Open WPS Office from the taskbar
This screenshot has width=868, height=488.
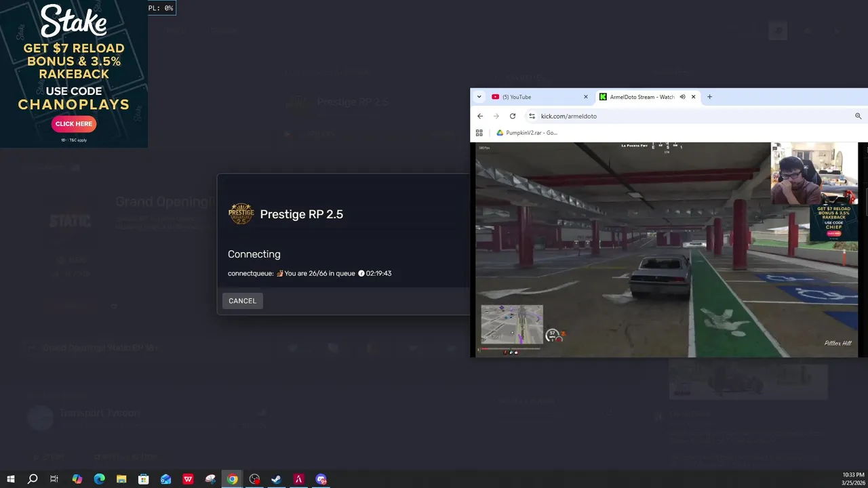click(188, 479)
